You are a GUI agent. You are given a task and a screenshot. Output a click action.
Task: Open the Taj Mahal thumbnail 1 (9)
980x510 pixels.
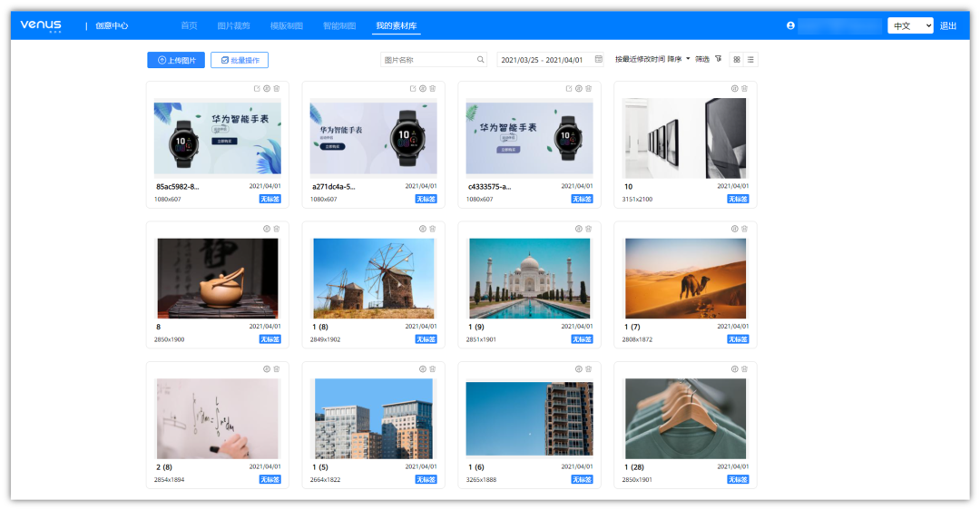[x=529, y=278]
